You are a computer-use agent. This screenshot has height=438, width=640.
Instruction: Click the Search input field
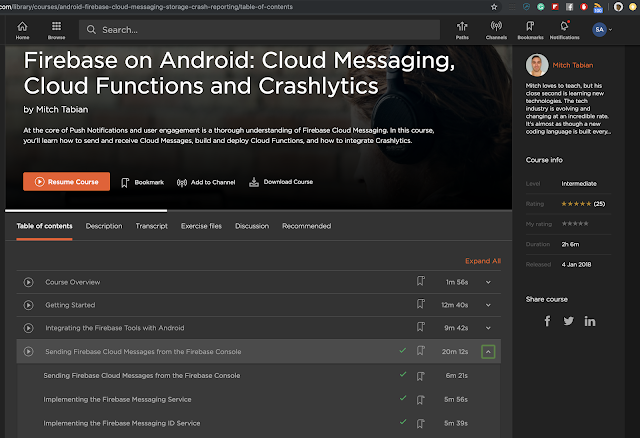click(259, 30)
